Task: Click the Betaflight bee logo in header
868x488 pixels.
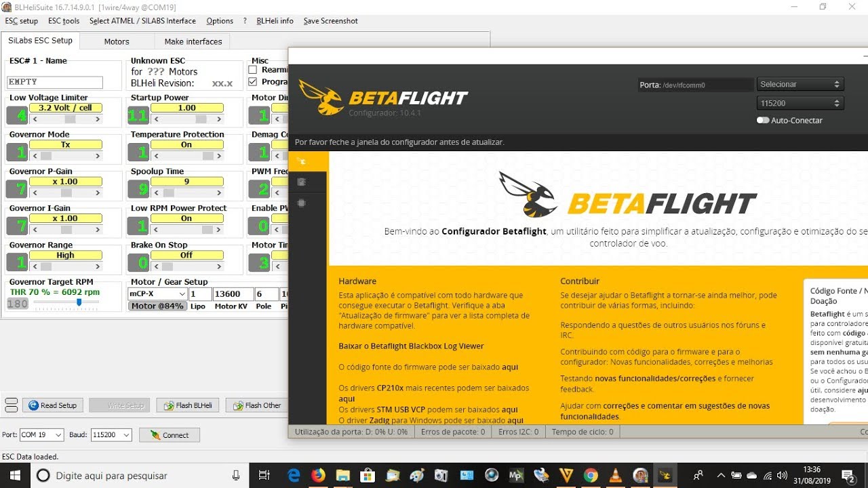Action: [320, 98]
